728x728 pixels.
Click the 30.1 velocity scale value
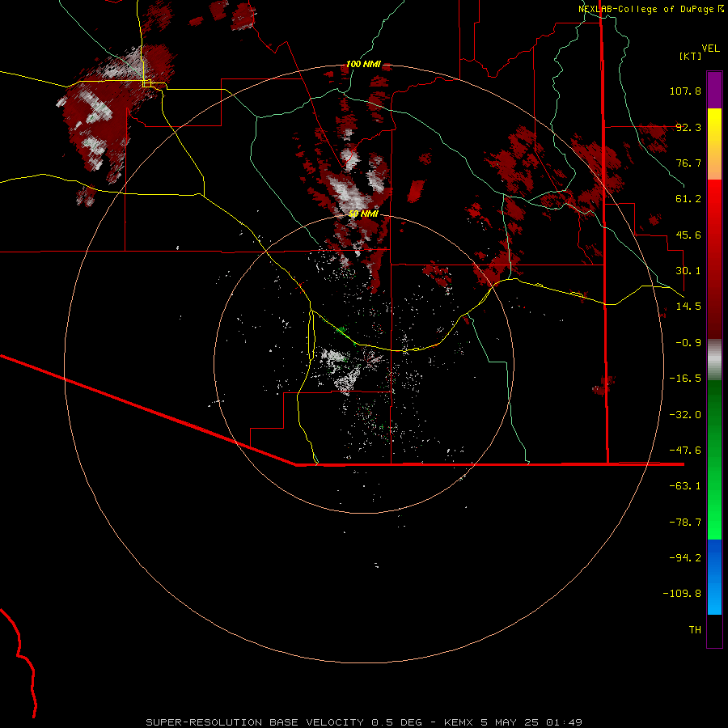pos(688,271)
